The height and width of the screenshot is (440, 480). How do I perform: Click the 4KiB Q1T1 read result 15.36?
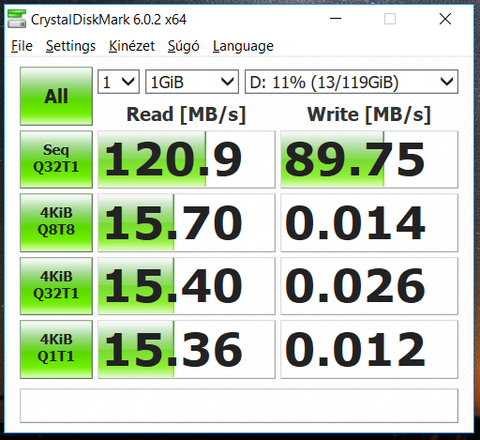click(x=186, y=349)
